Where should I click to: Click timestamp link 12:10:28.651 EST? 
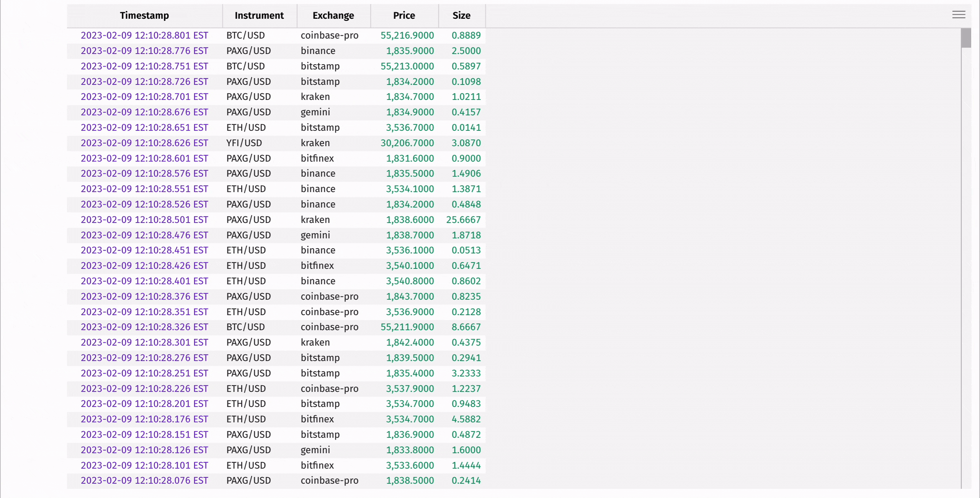pos(144,127)
